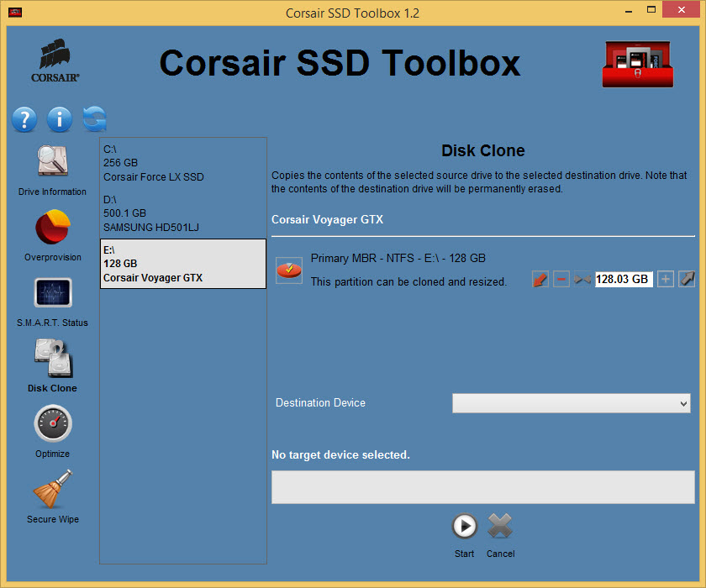Image resolution: width=706 pixels, height=588 pixels.
Task: Open S.M.A.R.T. Status monitor
Action: point(53,302)
